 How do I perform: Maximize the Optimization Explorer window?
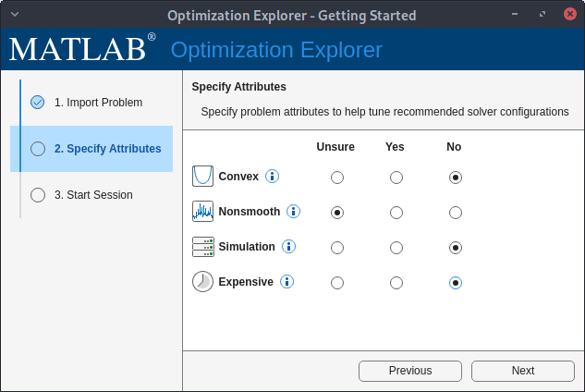[542, 14]
